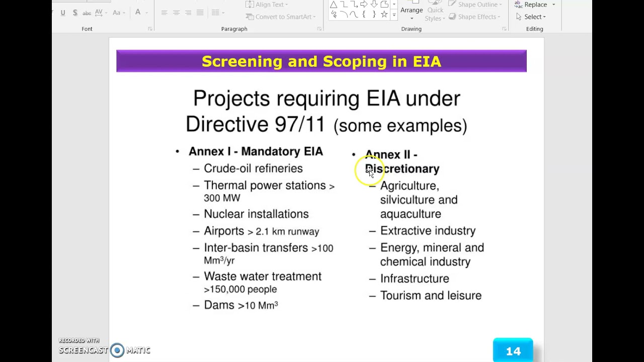
Task: Open Drawing format dialog launcher
Action: (504, 29)
